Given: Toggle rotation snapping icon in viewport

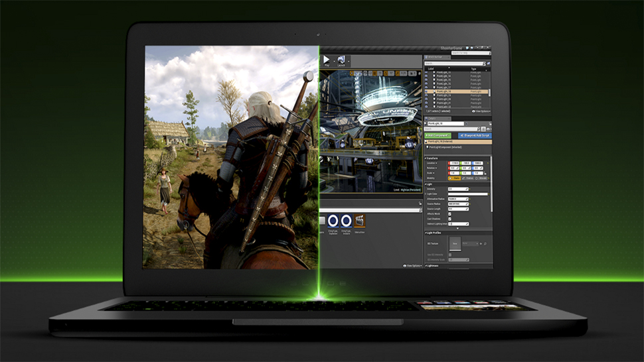Looking at the screenshot, I should pos(386,74).
